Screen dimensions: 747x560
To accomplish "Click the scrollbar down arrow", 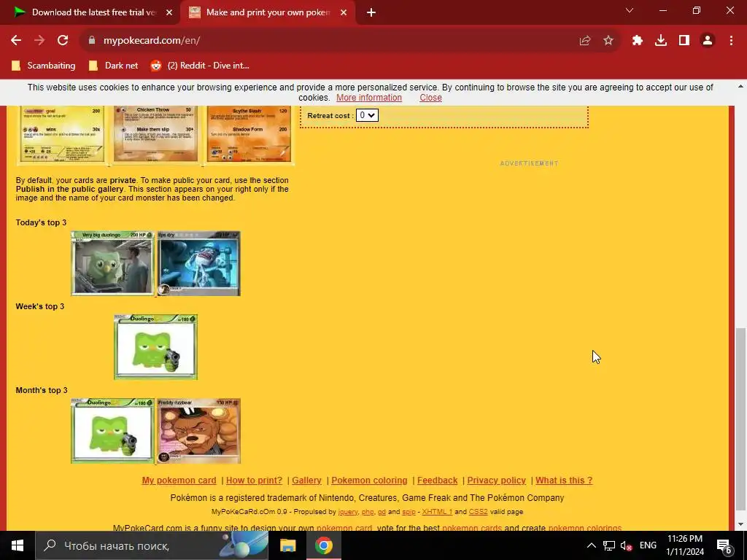I will pos(740,525).
